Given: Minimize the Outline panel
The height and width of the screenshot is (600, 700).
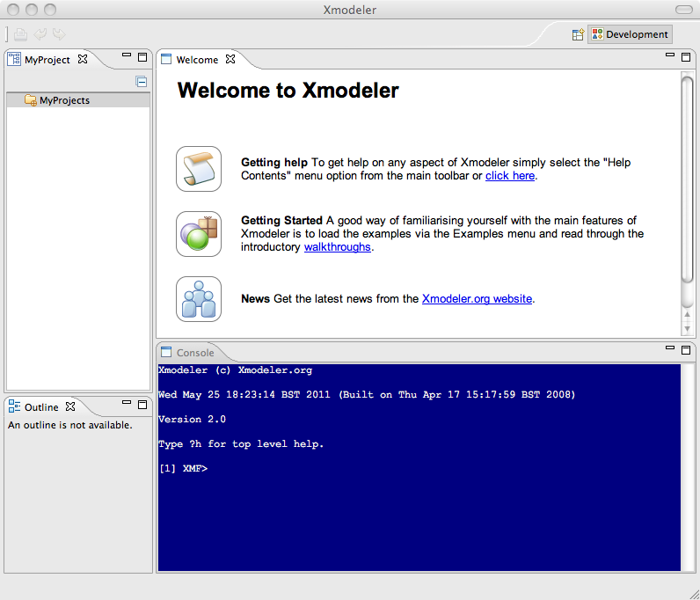Looking at the screenshot, I should pos(127,403).
